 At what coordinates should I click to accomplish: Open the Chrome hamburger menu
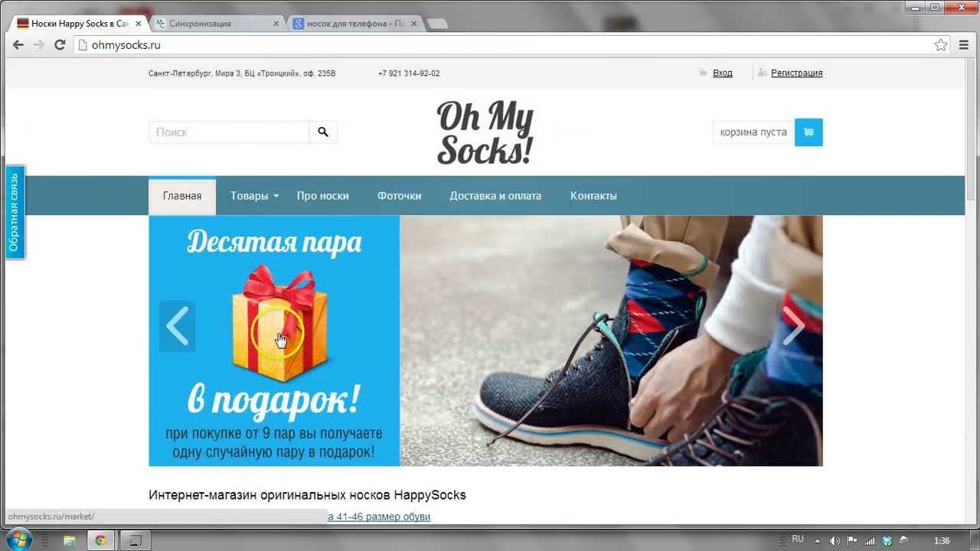(964, 45)
